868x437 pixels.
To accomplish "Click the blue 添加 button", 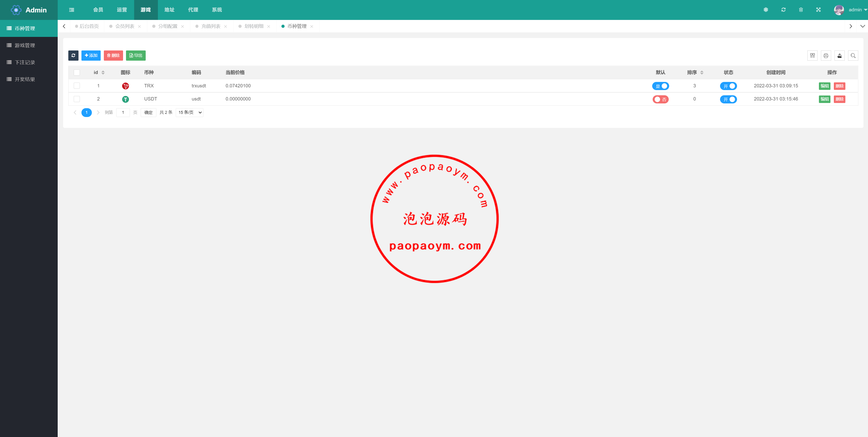I will click(91, 55).
